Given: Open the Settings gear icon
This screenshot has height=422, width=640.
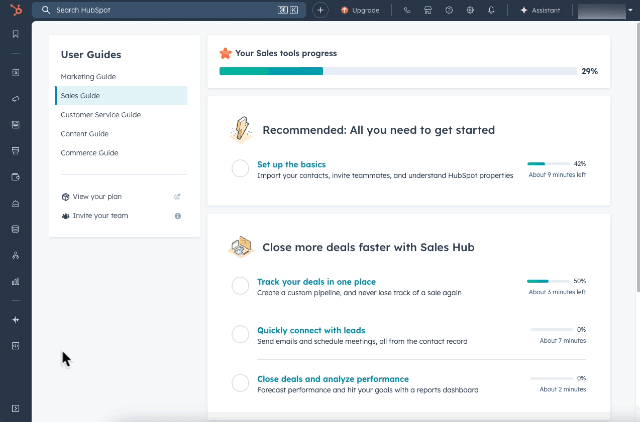Looking at the screenshot, I should coord(470,10).
